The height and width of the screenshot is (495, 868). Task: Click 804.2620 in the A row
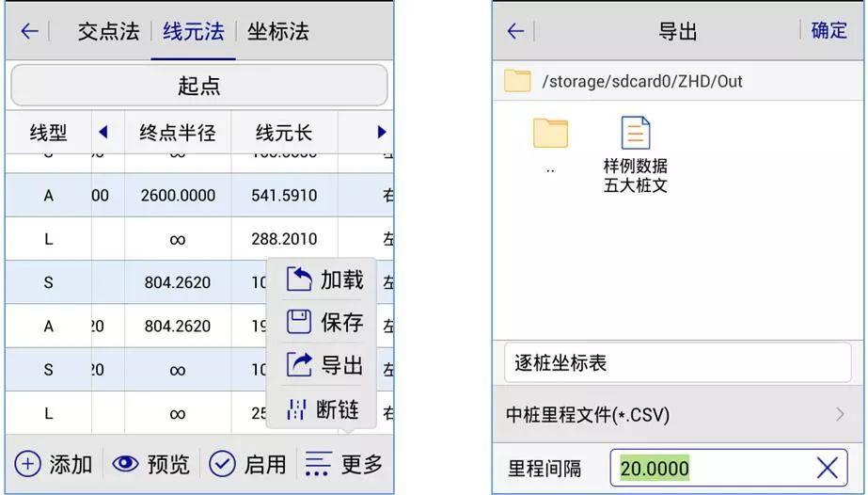(x=178, y=327)
